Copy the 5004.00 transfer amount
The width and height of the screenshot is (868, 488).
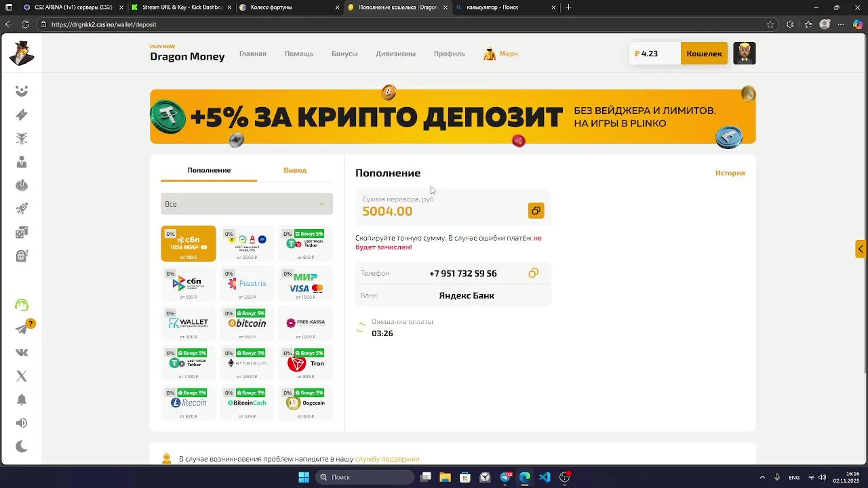[536, 211]
